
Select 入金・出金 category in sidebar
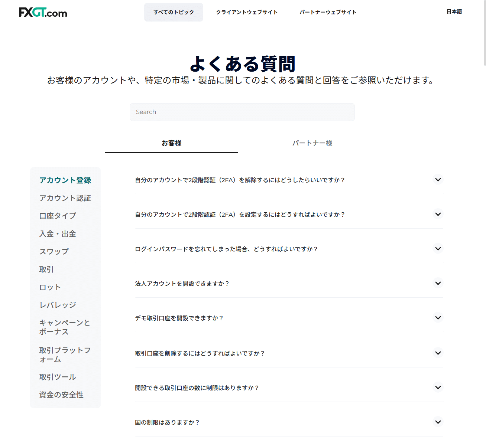point(58,234)
